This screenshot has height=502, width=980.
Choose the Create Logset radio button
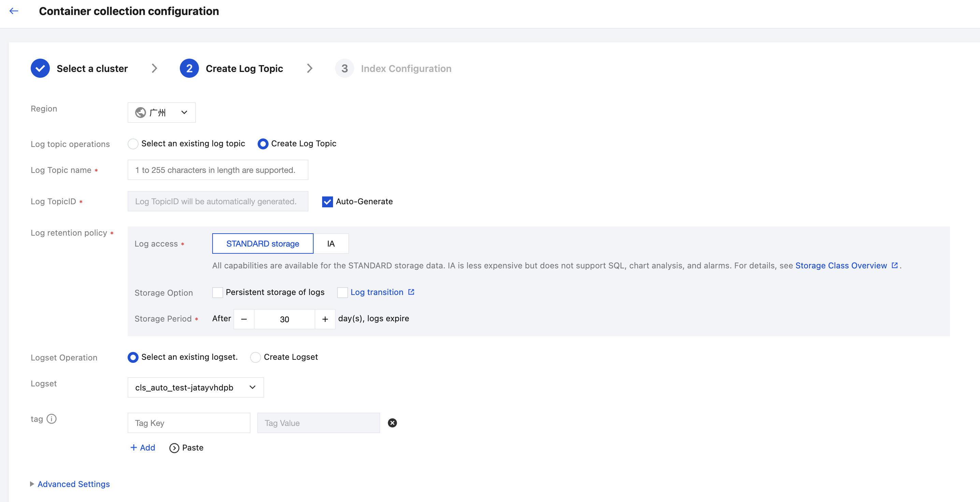pyautogui.click(x=255, y=357)
